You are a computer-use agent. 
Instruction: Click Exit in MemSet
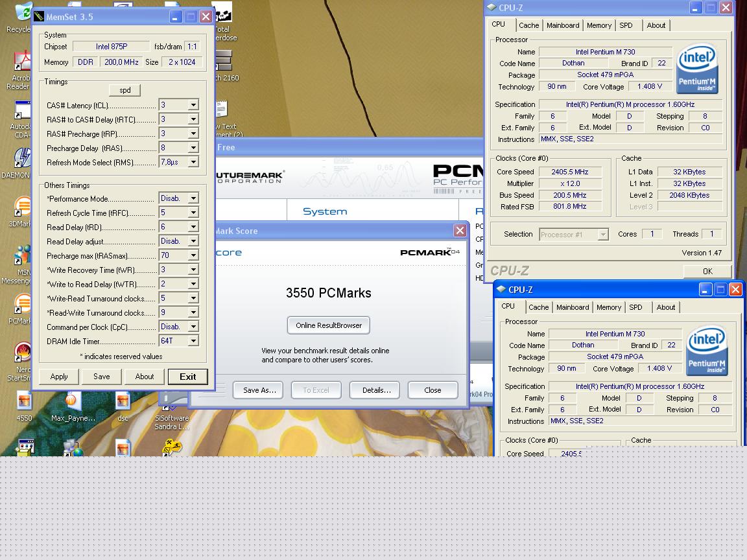click(187, 377)
